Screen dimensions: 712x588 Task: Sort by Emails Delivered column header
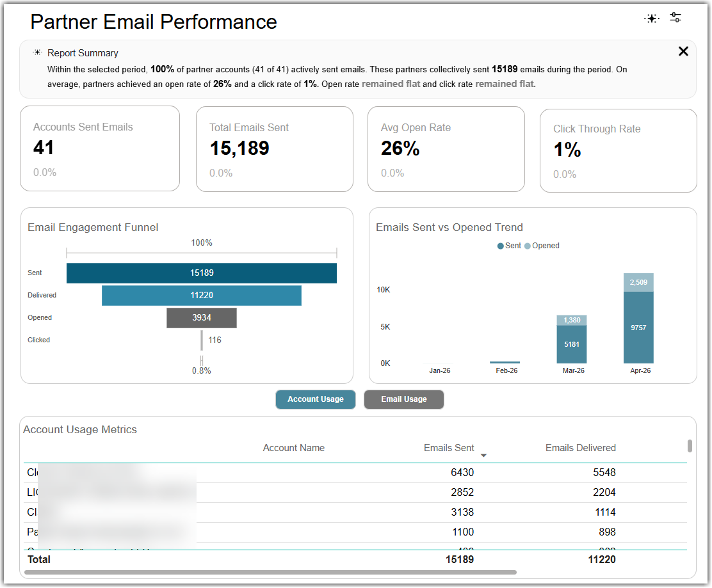click(x=580, y=448)
